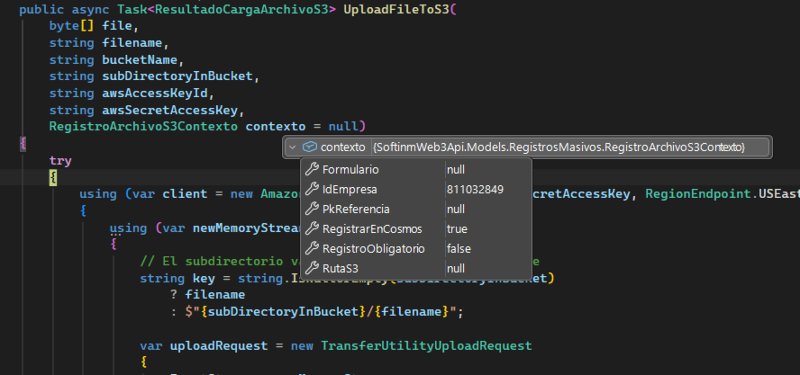Select the RegistrarEnCosmos true value
Image resolution: width=800 pixels, height=375 pixels.
point(457,229)
